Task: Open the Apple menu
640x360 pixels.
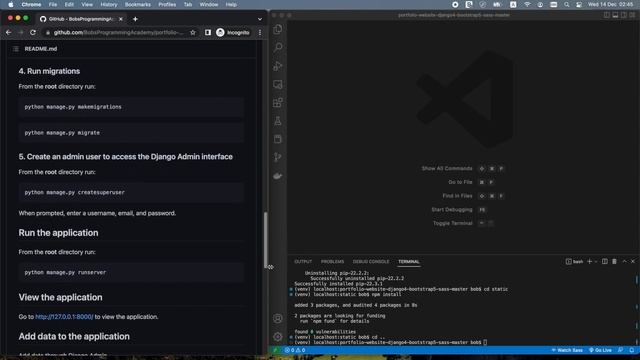Action: (x=11, y=4)
